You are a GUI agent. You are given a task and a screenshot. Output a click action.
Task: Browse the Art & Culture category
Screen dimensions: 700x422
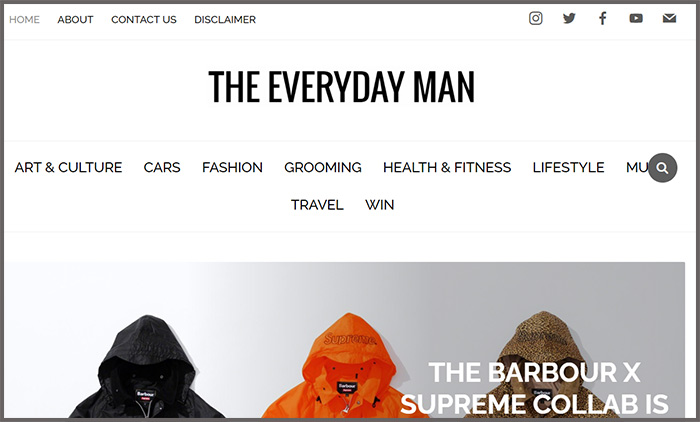[68, 167]
